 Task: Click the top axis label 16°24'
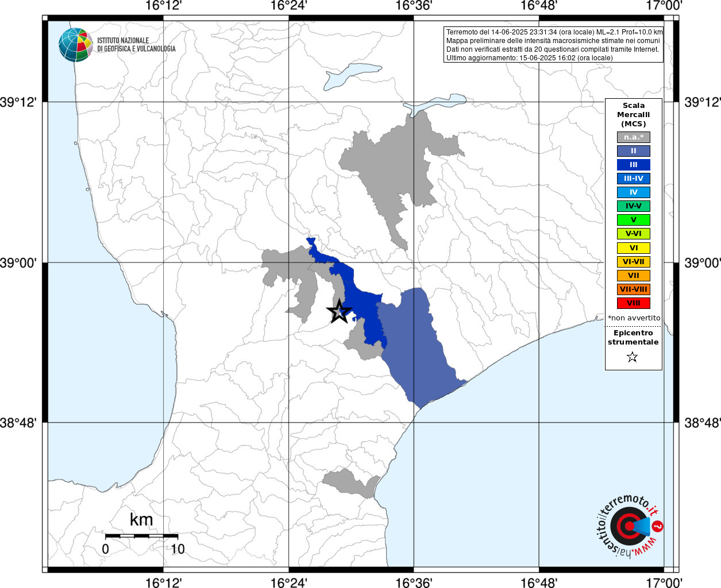point(288,6)
